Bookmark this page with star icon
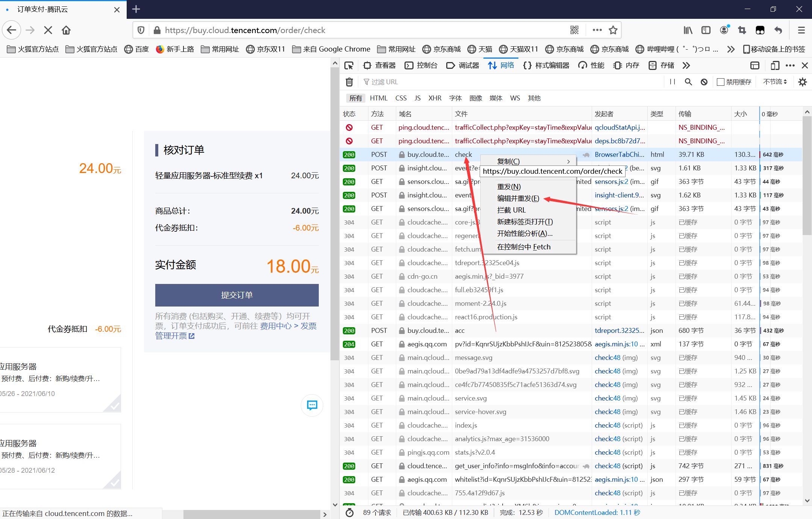 coord(613,30)
